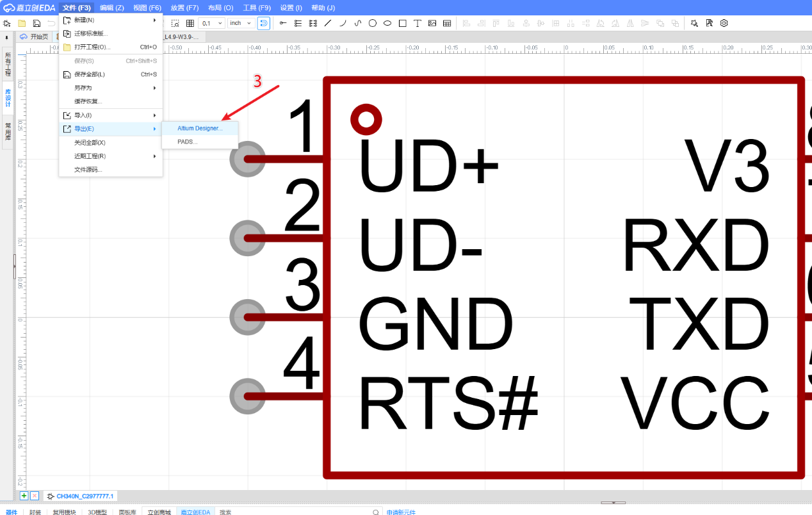Open the 编辑 (Z) menu

pyautogui.click(x=112, y=8)
